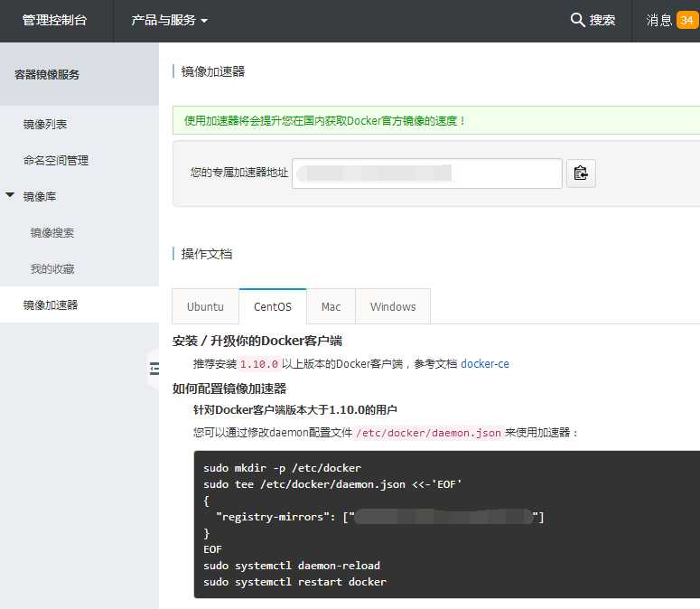
Task: Collapse the 镜像库 tree arrow
Action: [x=10, y=195]
